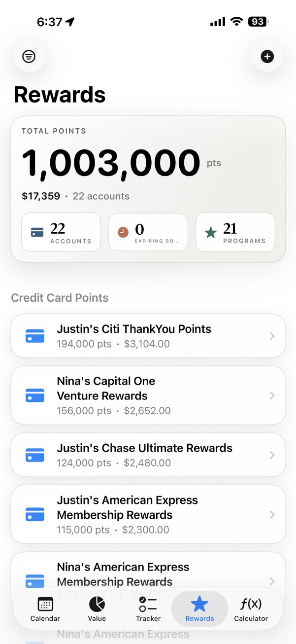Open the Tracker checklist icon
The height and width of the screenshot is (644, 296).
tap(148, 604)
